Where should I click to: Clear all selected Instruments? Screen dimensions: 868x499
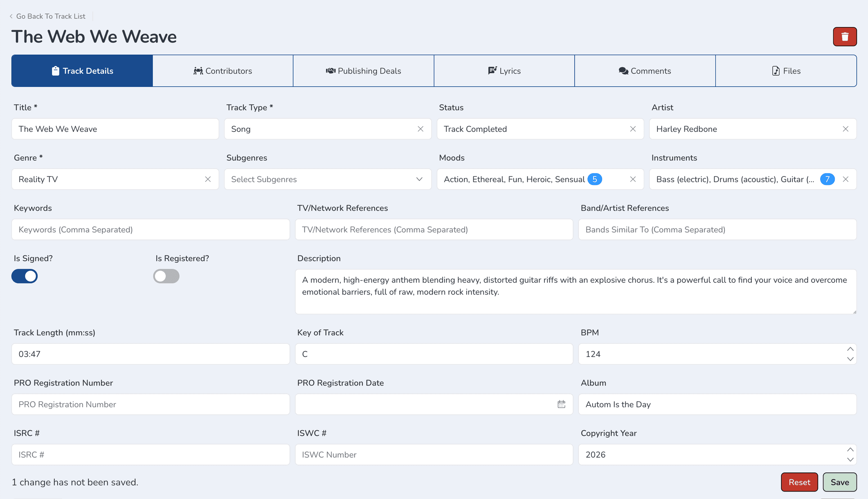point(846,179)
